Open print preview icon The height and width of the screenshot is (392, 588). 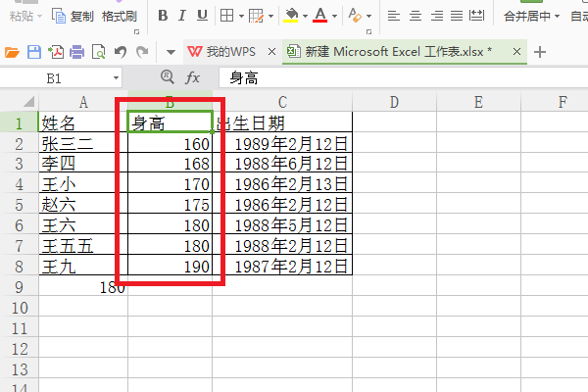click(99, 52)
